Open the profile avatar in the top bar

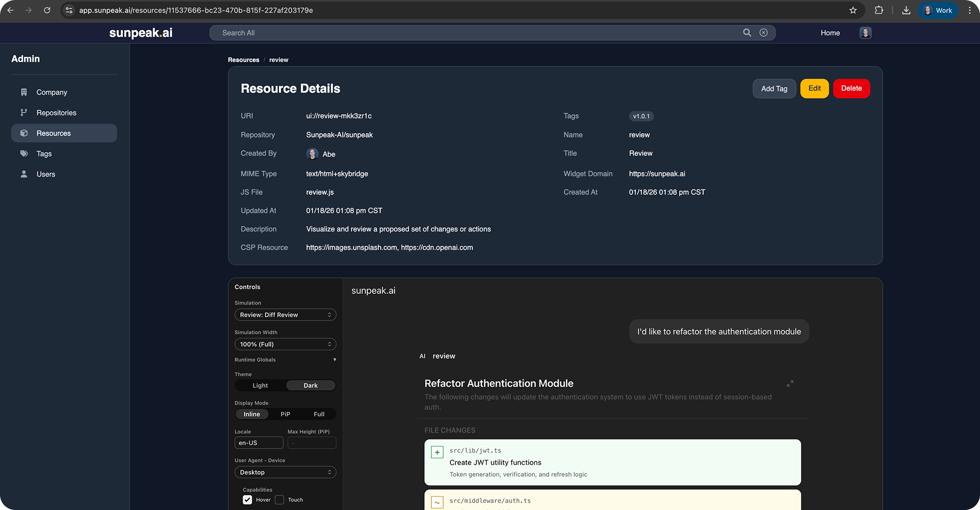click(865, 32)
